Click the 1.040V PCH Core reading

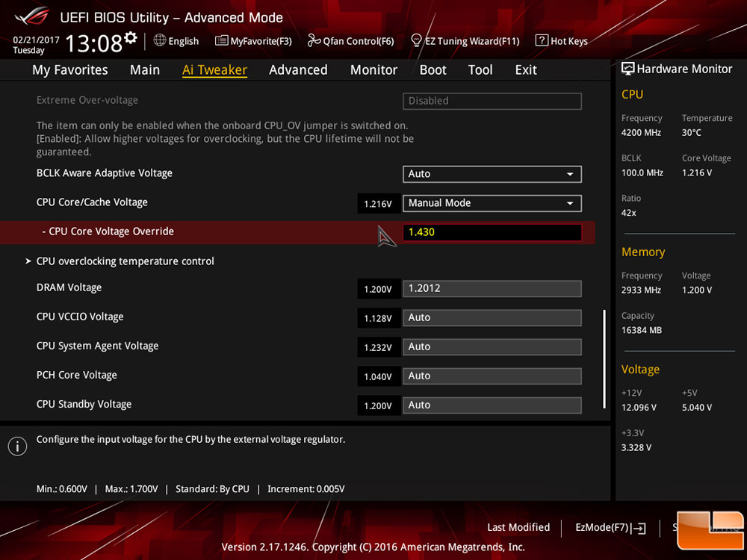click(x=378, y=376)
